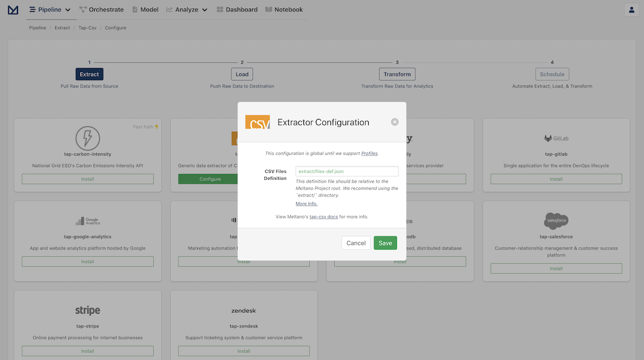Open the Notebook page
This screenshot has height=360, width=644.
coord(284,10)
